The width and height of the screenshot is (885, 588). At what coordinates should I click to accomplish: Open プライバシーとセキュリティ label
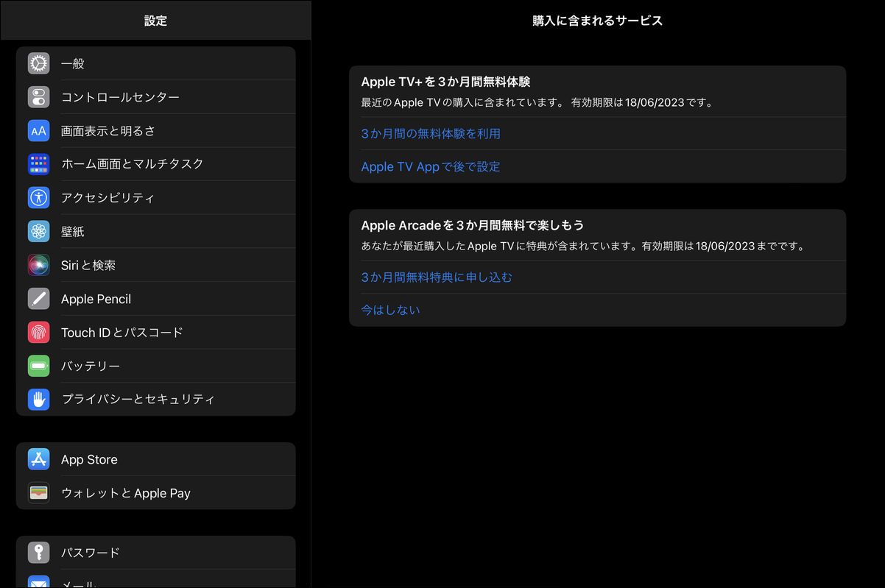(138, 400)
